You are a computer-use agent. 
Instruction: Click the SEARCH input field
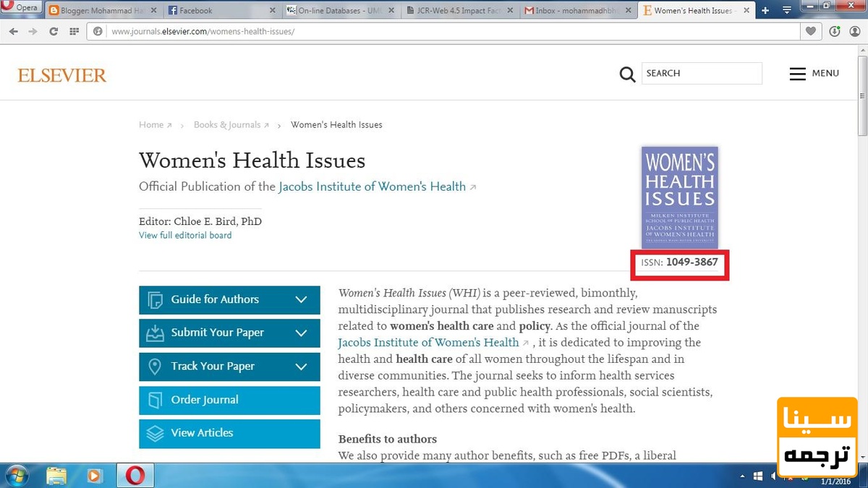click(702, 73)
